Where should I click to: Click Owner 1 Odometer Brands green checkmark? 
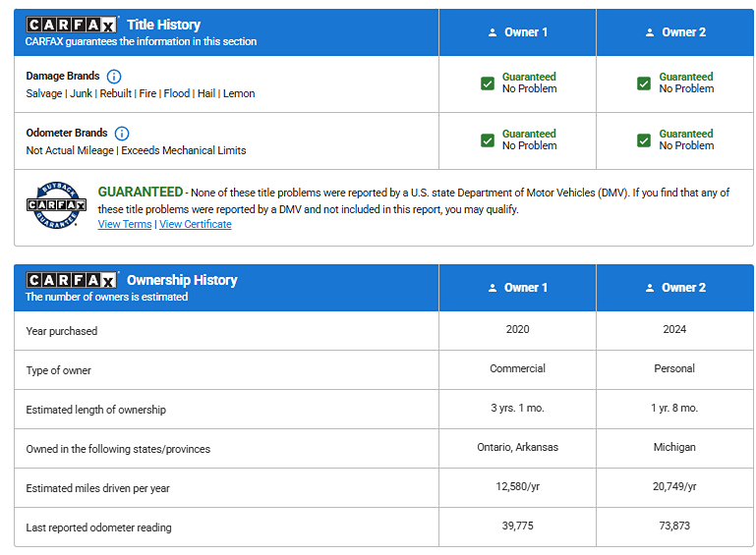[488, 140]
